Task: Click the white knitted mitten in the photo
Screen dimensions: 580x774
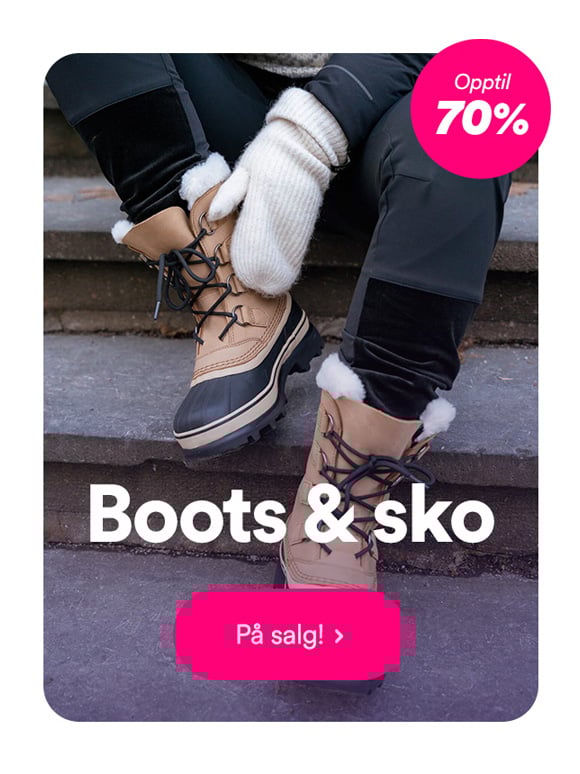Action: tap(279, 192)
